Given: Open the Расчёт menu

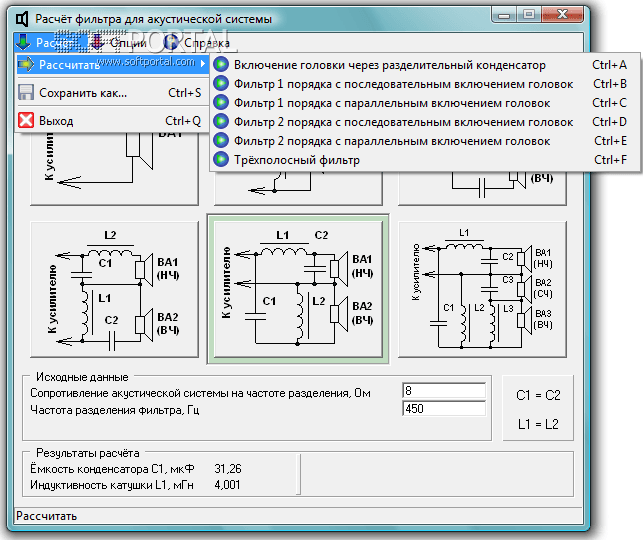Looking at the screenshot, I should pos(50,43).
